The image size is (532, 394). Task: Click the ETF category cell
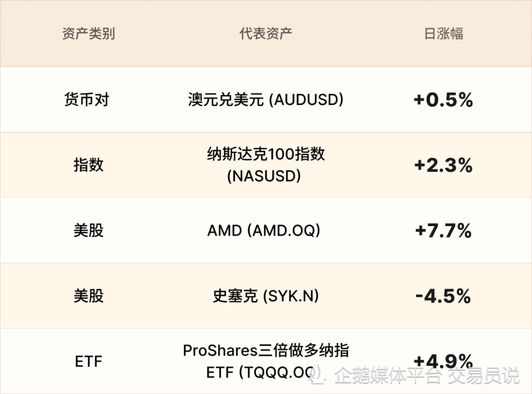89,361
